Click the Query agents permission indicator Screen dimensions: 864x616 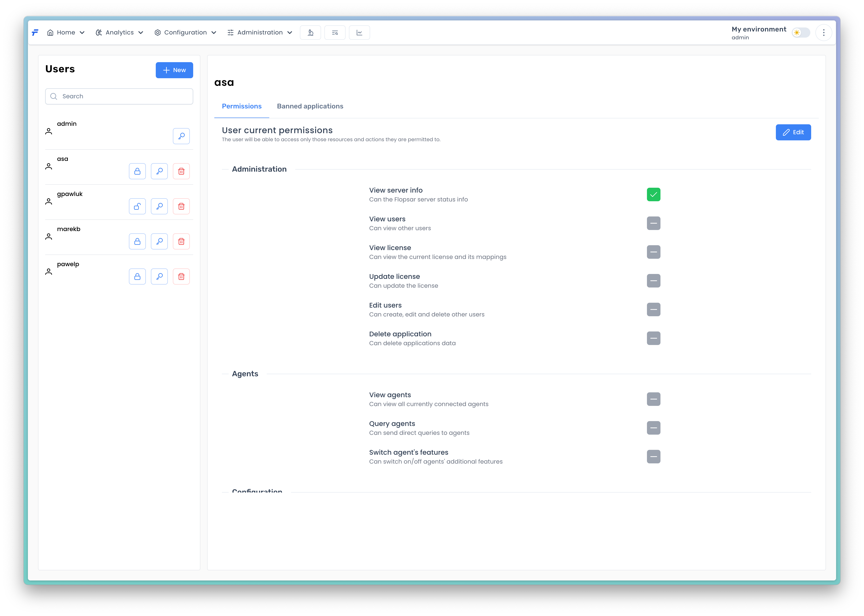pos(653,428)
